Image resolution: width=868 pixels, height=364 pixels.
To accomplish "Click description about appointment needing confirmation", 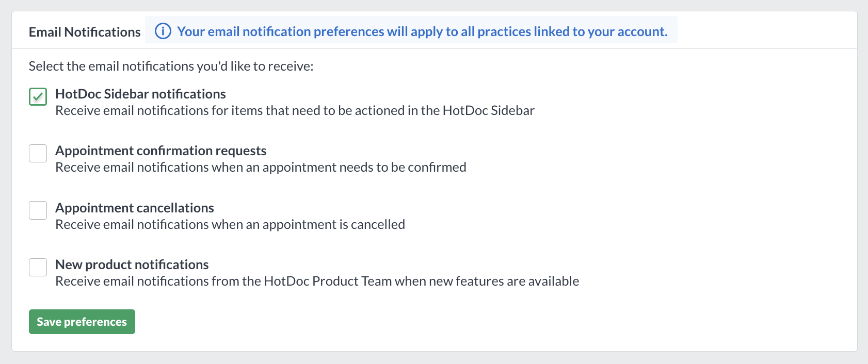I will click(x=261, y=167).
